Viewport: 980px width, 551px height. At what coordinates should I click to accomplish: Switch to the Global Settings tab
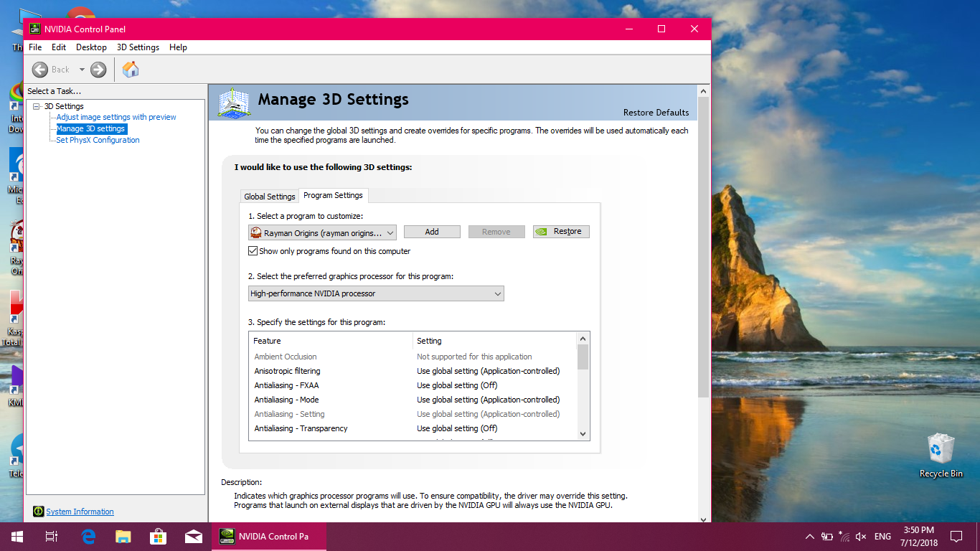270,197
